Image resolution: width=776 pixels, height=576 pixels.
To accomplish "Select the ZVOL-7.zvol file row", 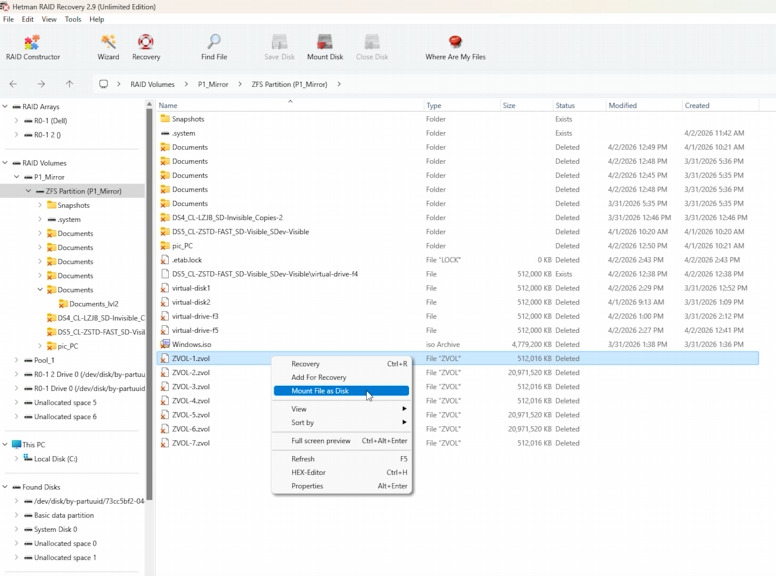I will [x=457, y=443].
